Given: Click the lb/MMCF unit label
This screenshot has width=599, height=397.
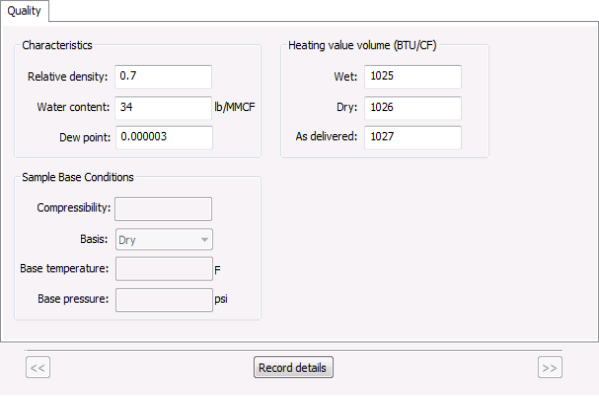Looking at the screenshot, I should 234,107.
